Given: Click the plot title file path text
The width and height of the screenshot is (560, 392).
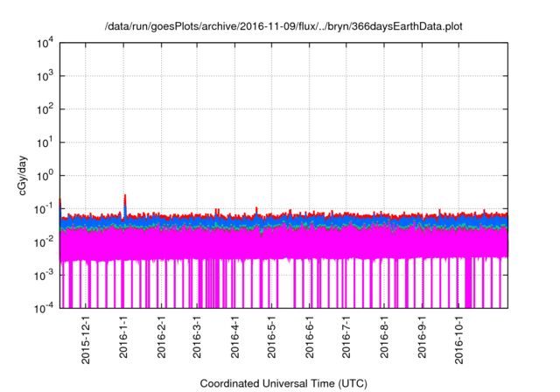Looking at the screenshot, I should [280, 26].
